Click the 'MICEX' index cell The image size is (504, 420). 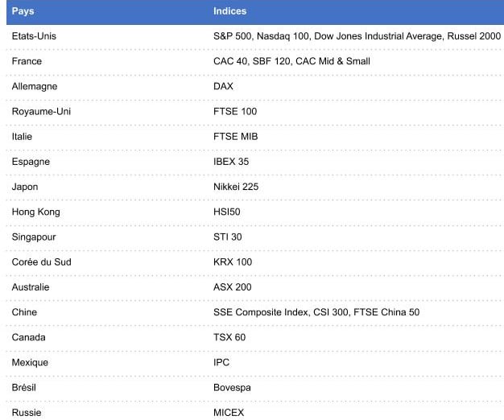tap(229, 412)
